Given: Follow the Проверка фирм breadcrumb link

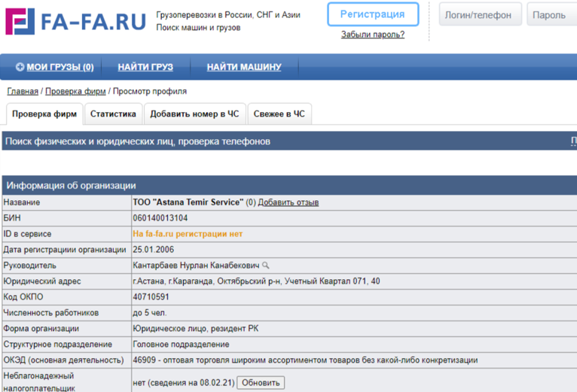Looking at the screenshot, I should click(75, 91).
